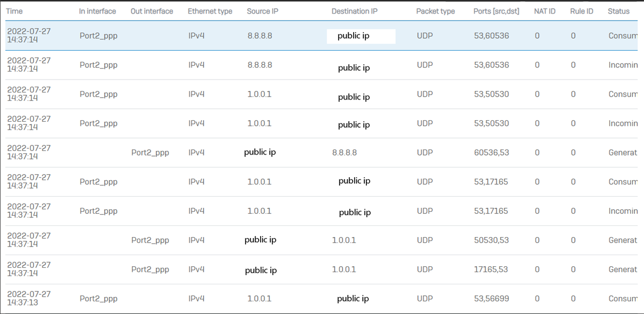Click the Ethernet type column header
The width and height of the screenshot is (644, 314).
[x=210, y=11]
